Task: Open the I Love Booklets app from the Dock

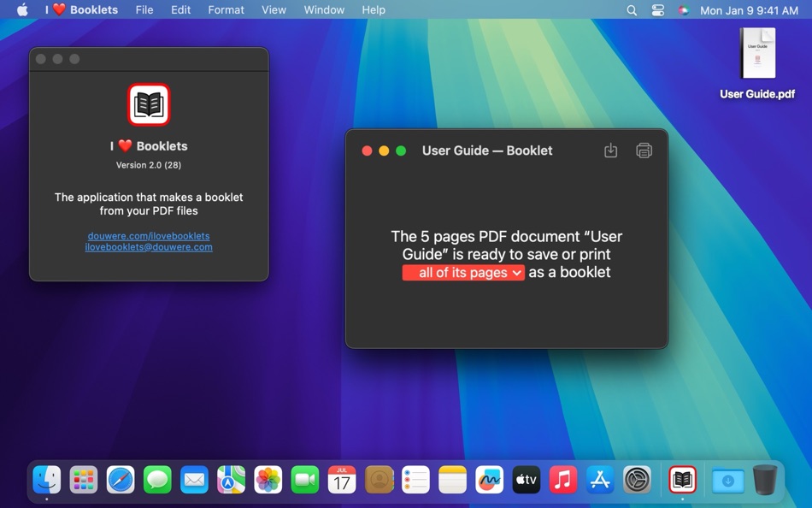Action: pyautogui.click(x=681, y=480)
